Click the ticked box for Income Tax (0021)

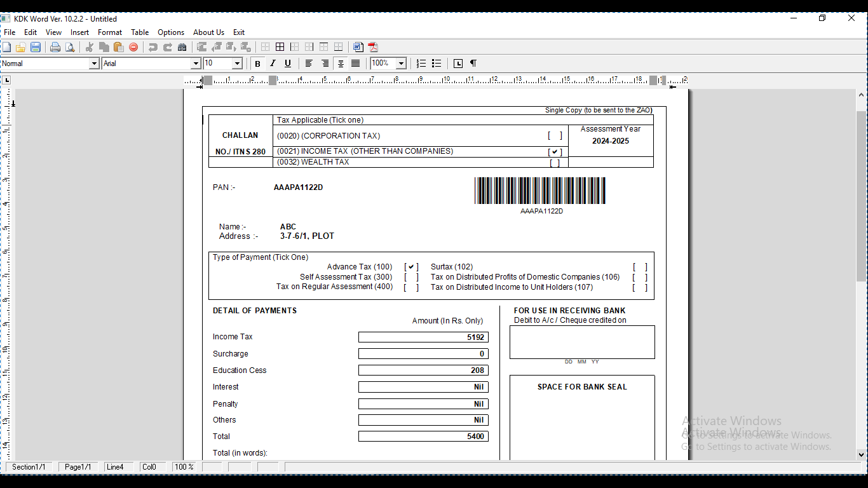pyautogui.click(x=555, y=152)
